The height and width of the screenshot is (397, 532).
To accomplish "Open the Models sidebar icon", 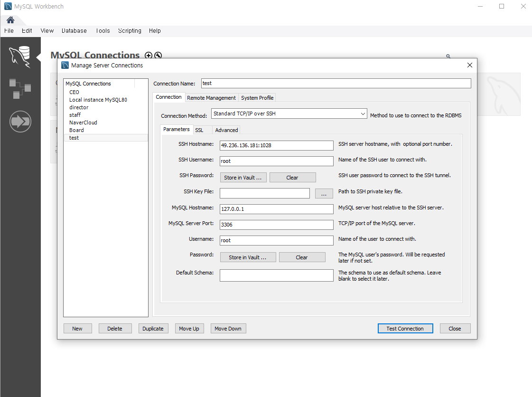I will pos(20,89).
